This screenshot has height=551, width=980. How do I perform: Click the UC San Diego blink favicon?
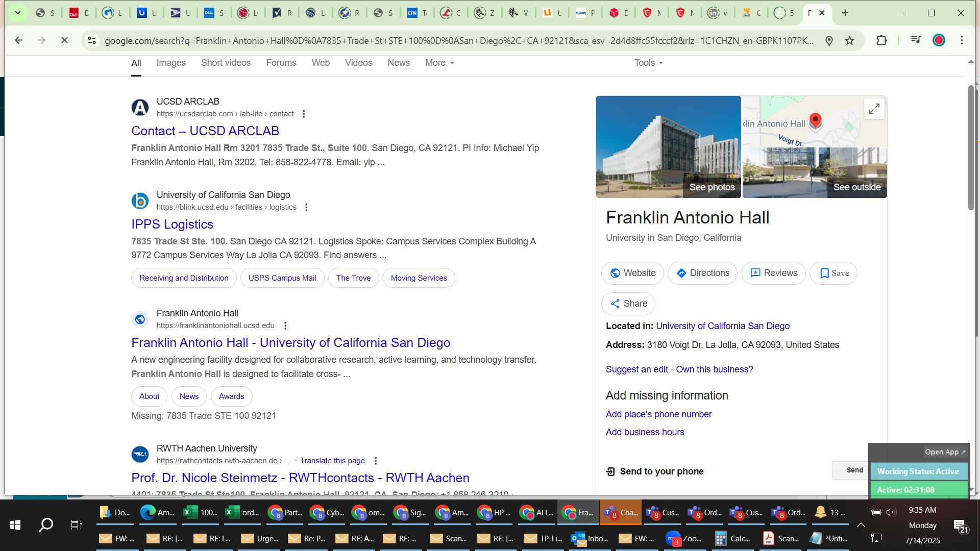pos(140,201)
